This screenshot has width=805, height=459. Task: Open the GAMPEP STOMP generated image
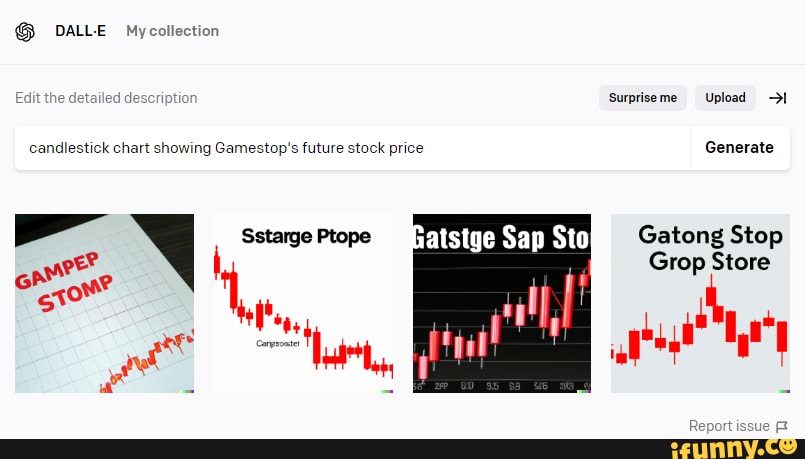[x=104, y=303]
